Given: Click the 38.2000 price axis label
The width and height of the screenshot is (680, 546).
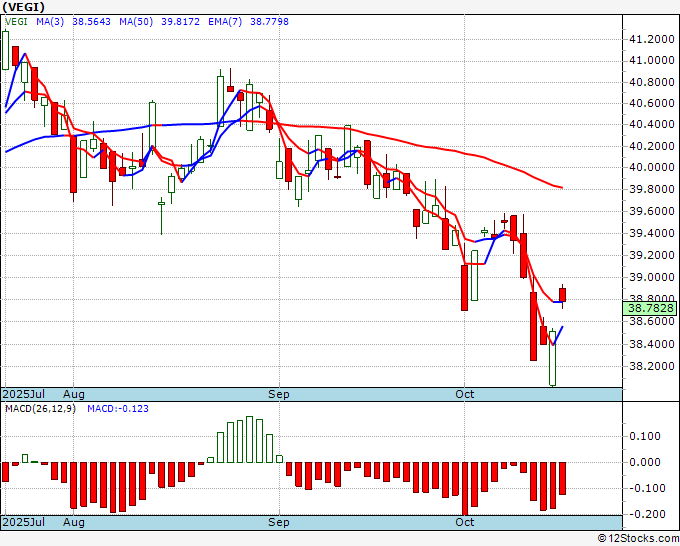Looking at the screenshot, I should [x=651, y=366].
